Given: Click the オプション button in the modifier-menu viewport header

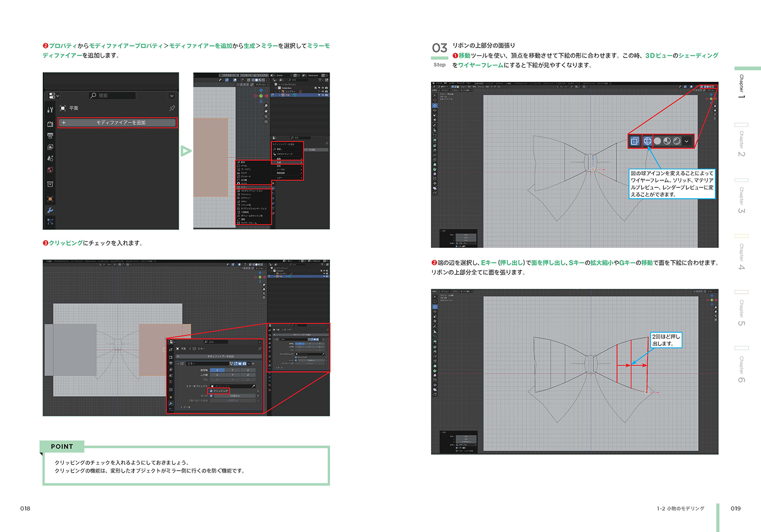Looking at the screenshot, I should click(262, 85).
